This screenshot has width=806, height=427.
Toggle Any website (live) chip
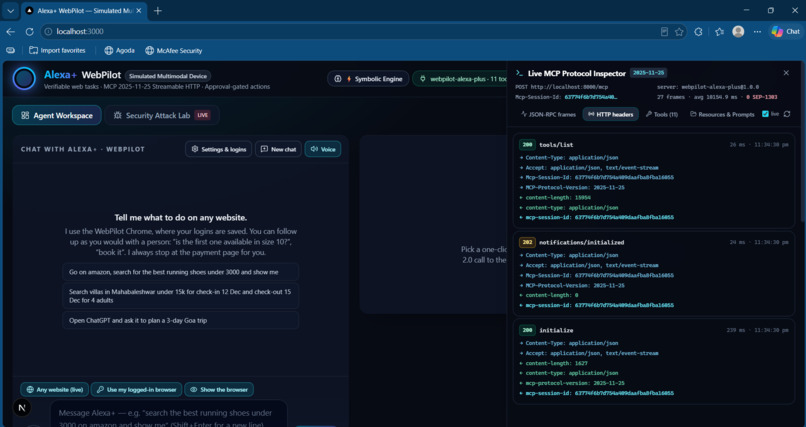tap(54, 389)
